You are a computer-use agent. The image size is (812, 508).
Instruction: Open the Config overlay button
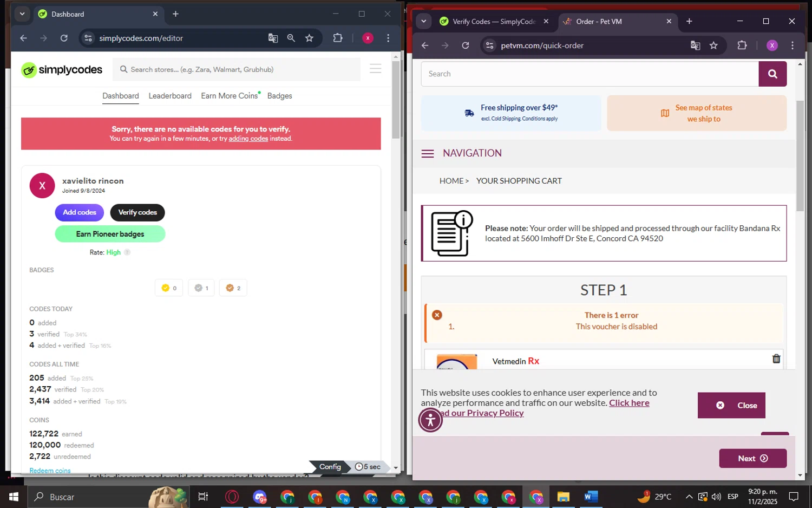330,467
